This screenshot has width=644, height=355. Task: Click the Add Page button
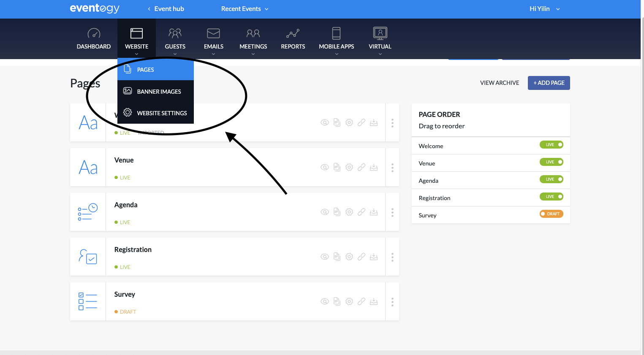click(549, 83)
